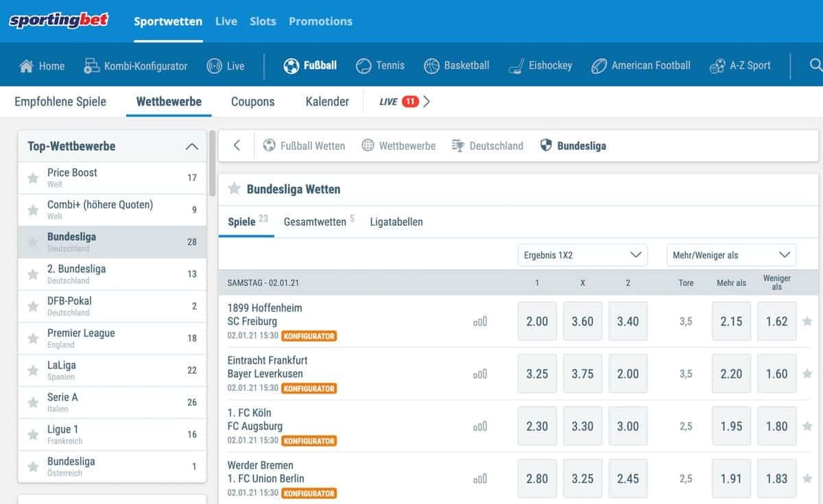
Task: Select odds 2.00 for Hoffenheim win
Action: click(537, 320)
